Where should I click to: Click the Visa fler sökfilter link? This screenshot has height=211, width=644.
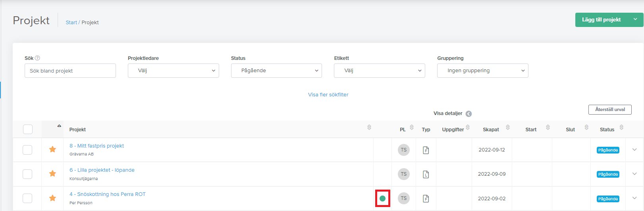click(328, 95)
